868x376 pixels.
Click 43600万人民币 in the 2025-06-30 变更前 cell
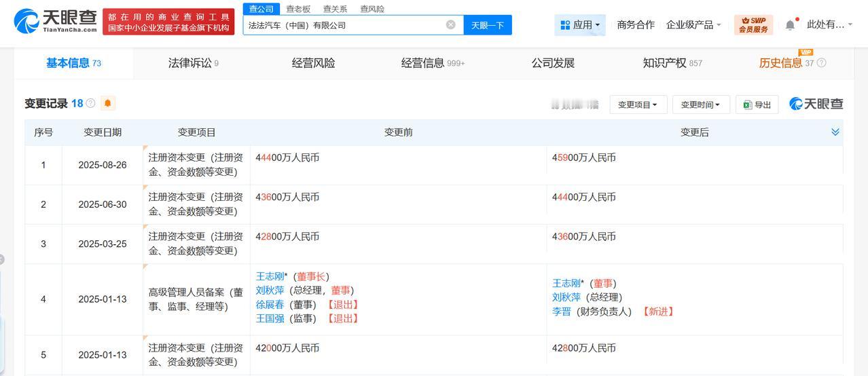pos(288,197)
